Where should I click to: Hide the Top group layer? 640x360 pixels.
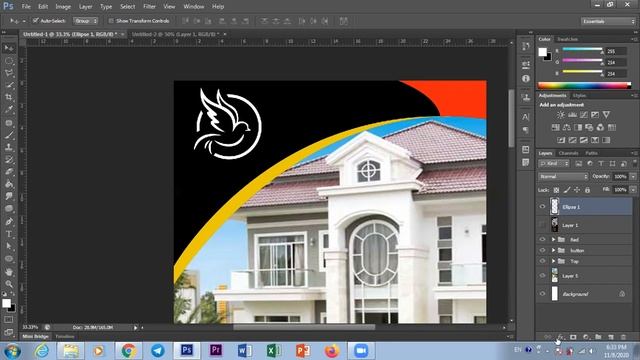(x=542, y=261)
